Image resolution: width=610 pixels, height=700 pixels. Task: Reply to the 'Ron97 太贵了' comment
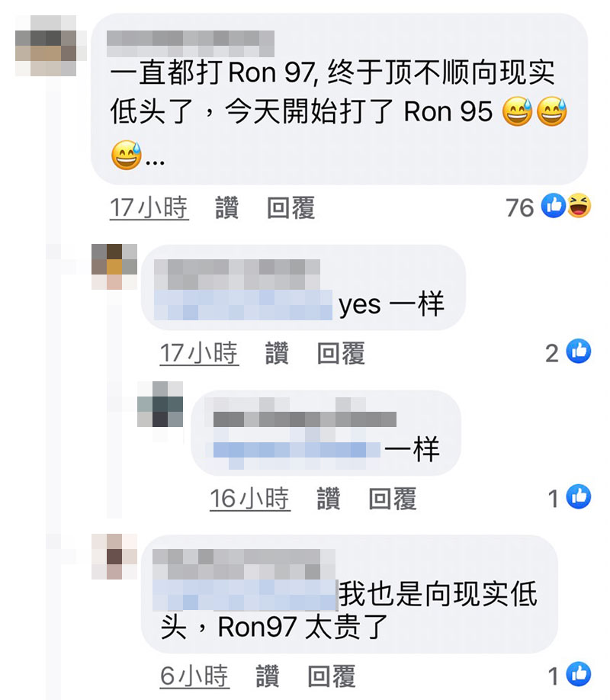[x=332, y=676]
